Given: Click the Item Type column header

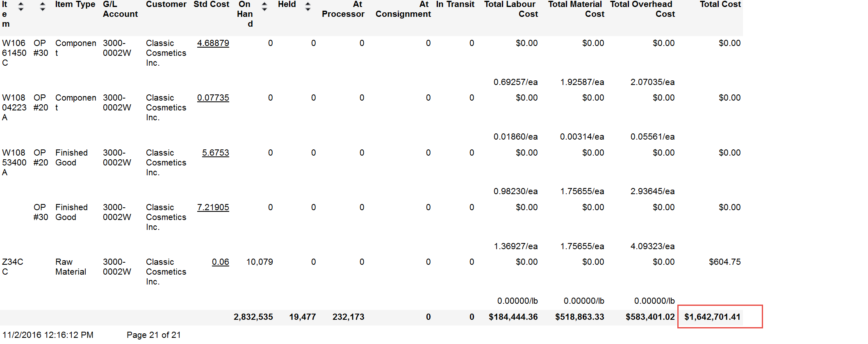Looking at the screenshot, I should tap(75, 5).
